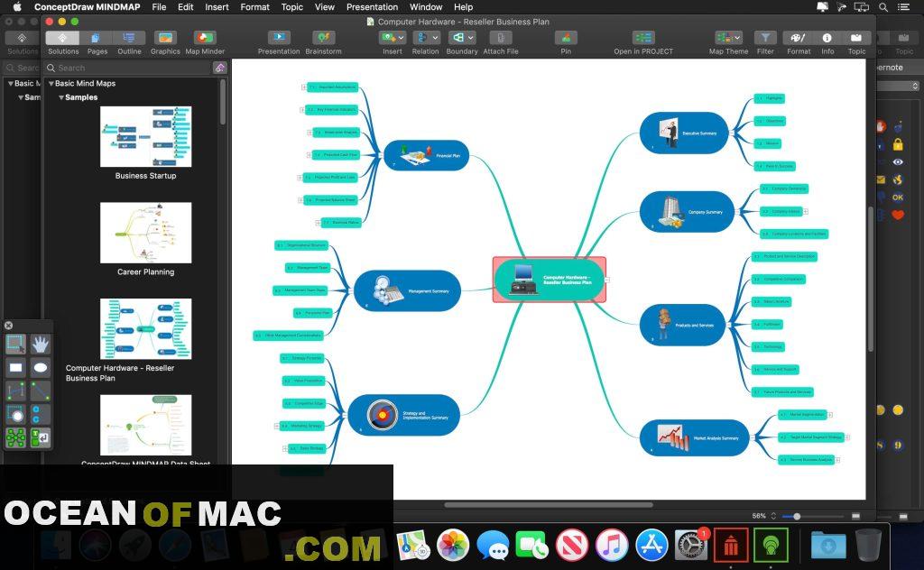Screen dimensions: 924x570
Task: Select the OK symbol in right panel
Action: tap(898, 198)
